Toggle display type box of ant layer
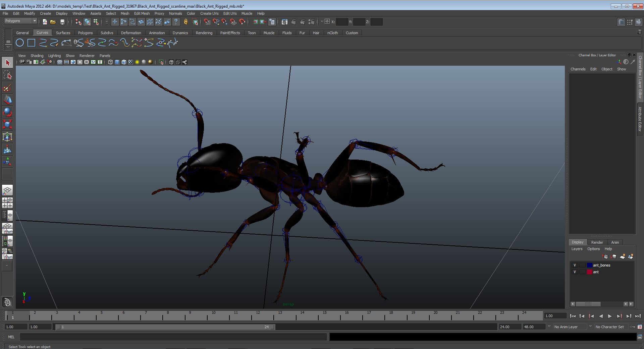 point(583,272)
